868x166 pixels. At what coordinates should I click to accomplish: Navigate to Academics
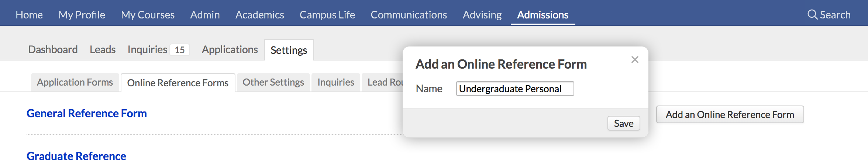[x=260, y=15]
